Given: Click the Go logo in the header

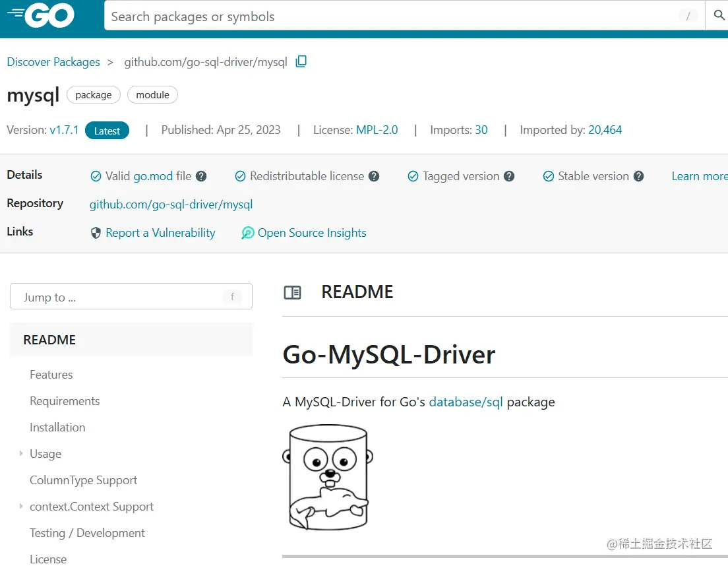Looking at the screenshot, I should (41, 15).
